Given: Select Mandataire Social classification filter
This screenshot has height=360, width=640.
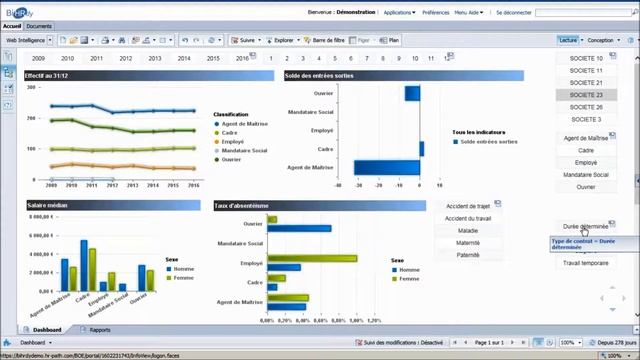Looking at the screenshot, I should (586, 175).
